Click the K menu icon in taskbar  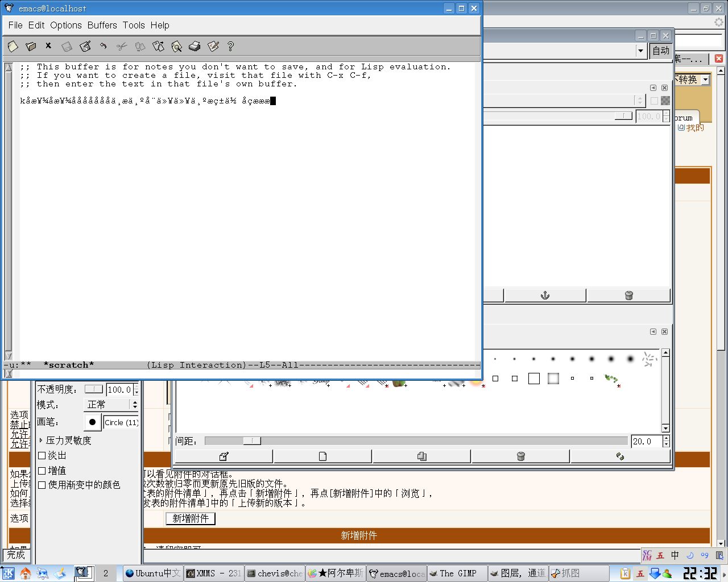pos(8,573)
